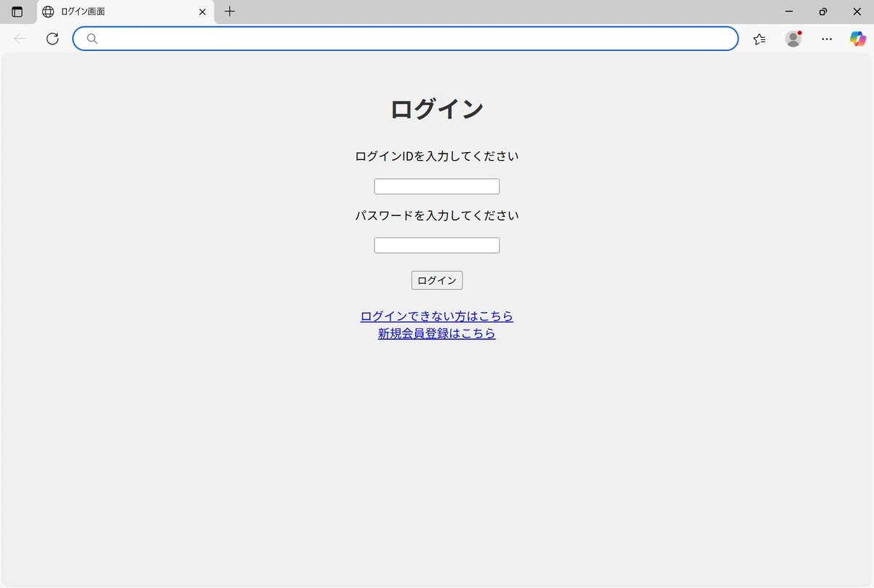Open the Favorites star list icon

point(760,39)
